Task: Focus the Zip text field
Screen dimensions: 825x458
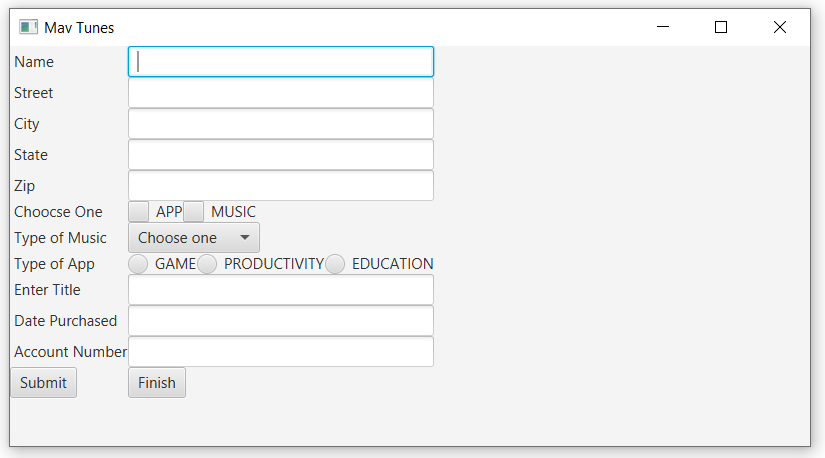Action: pos(281,186)
